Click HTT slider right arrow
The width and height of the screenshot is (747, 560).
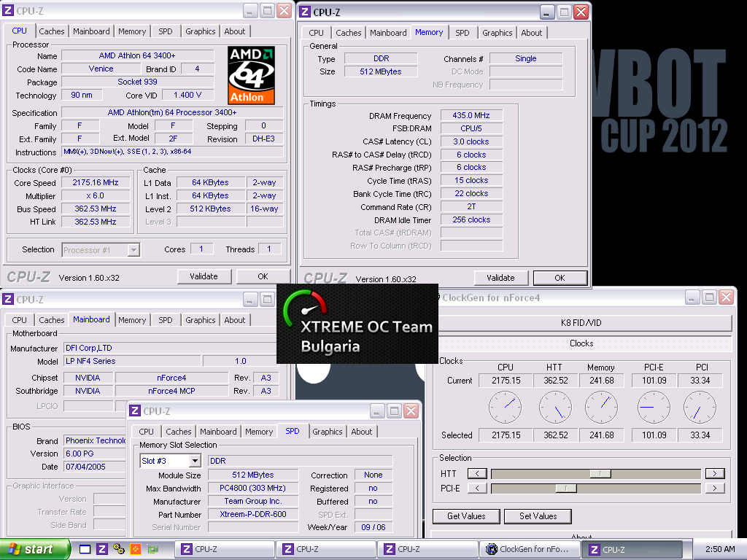pyautogui.click(x=715, y=473)
